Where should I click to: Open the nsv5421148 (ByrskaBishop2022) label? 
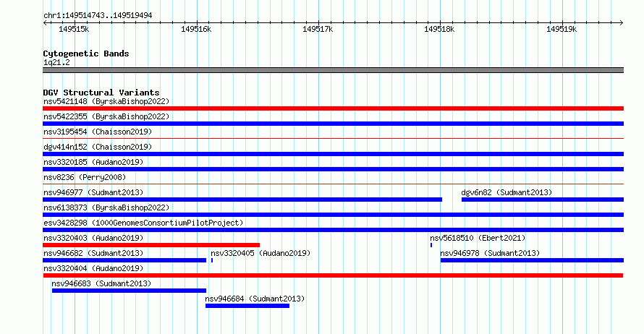(x=106, y=101)
